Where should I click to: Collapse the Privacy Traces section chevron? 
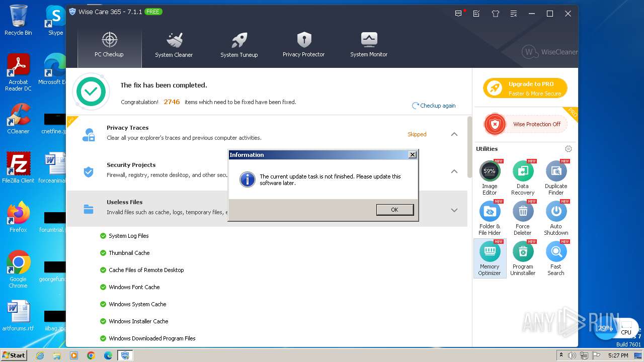[454, 134]
